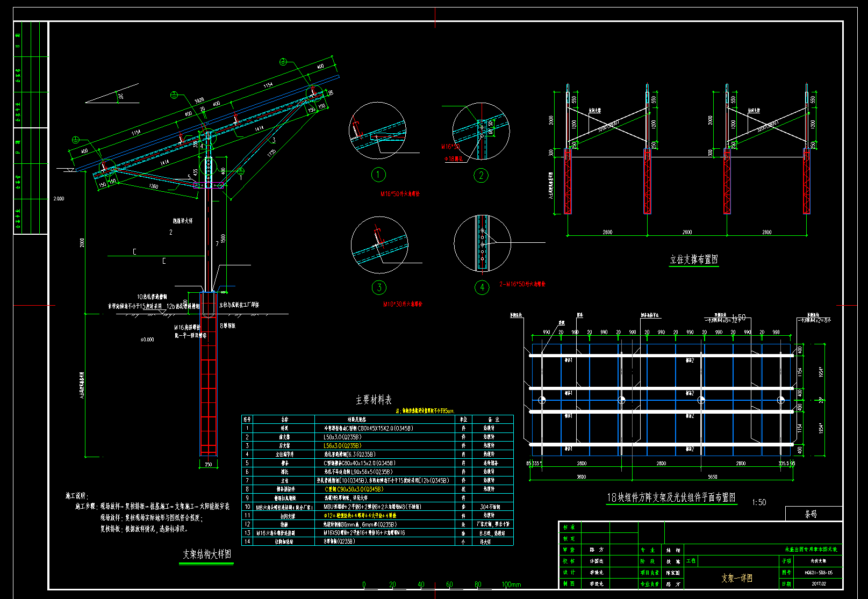Click yellow spec 'C型钢 C90x50x3.0(Q345B)'

pos(354,489)
